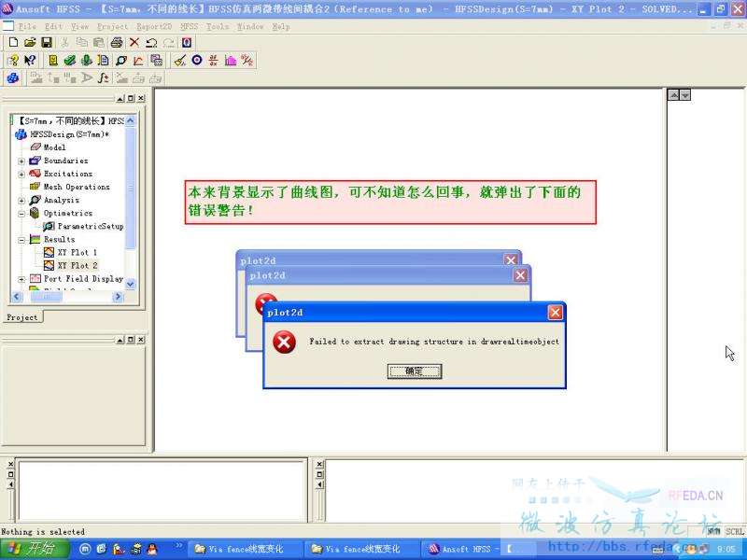Click the Paste toolbar icon
The width and height of the screenshot is (747, 560).
click(x=99, y=42)
